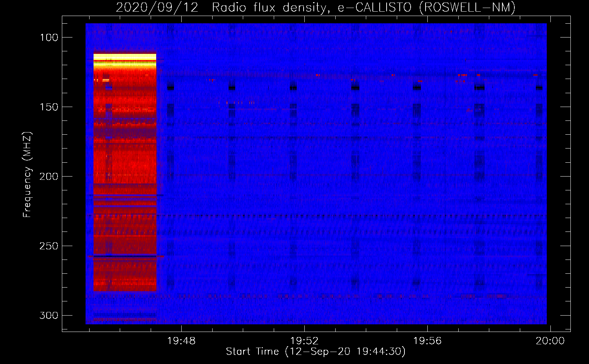
Task: Click the 200 MHz frequency tick label
Action: (x=49, y=177)
